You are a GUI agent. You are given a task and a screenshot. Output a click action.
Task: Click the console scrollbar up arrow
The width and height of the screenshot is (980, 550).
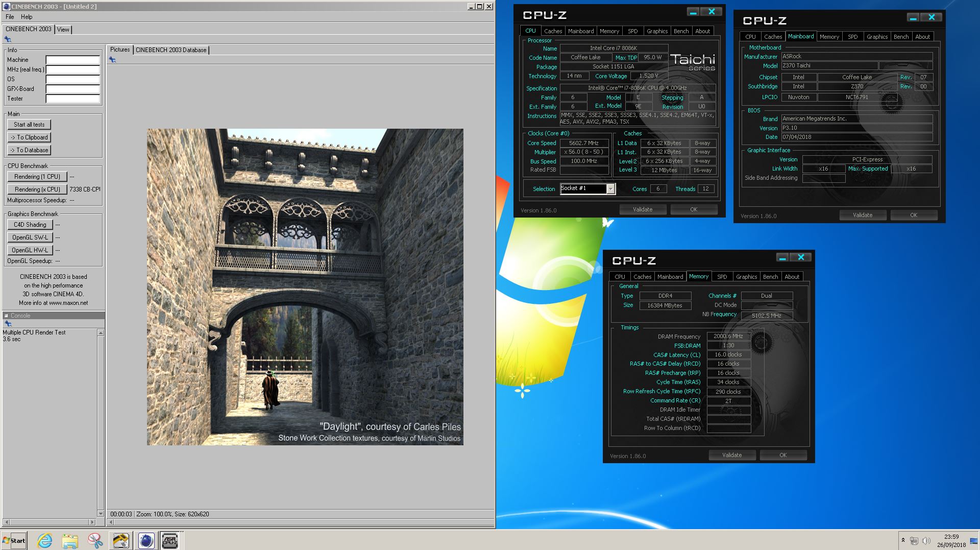click(101, 333)
